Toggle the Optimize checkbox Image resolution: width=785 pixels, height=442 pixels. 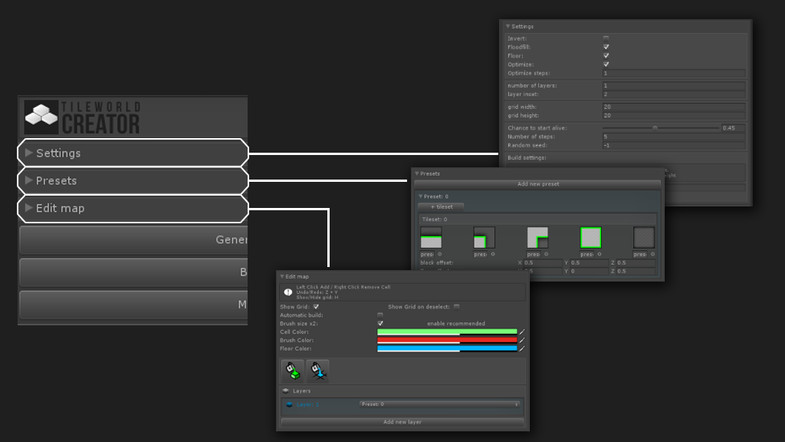click(x=606, y=64)
